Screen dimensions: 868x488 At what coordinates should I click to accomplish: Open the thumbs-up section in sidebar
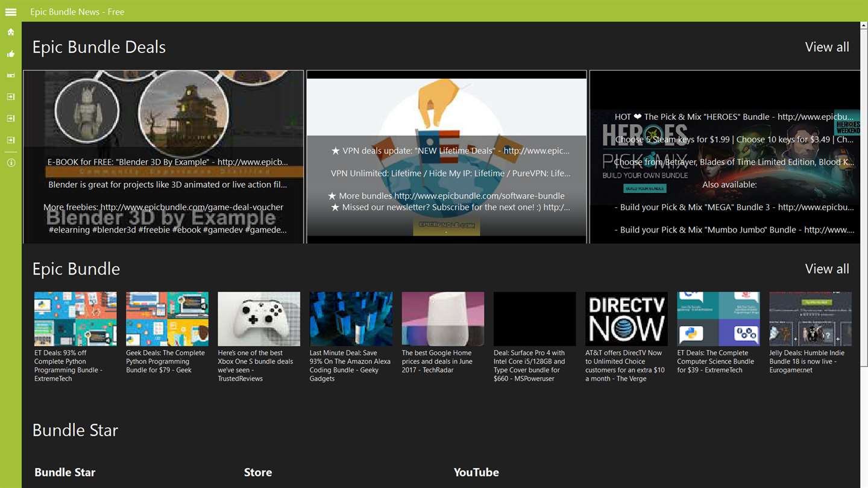(11, 54)
